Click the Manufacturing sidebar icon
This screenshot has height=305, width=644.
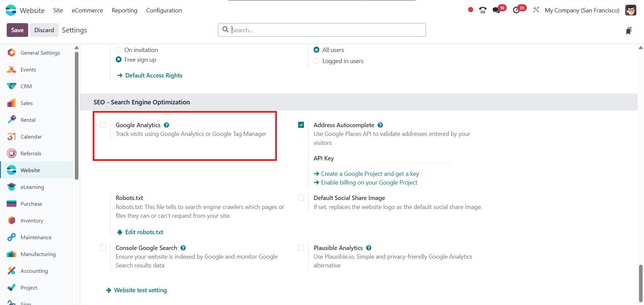[11, 254]
